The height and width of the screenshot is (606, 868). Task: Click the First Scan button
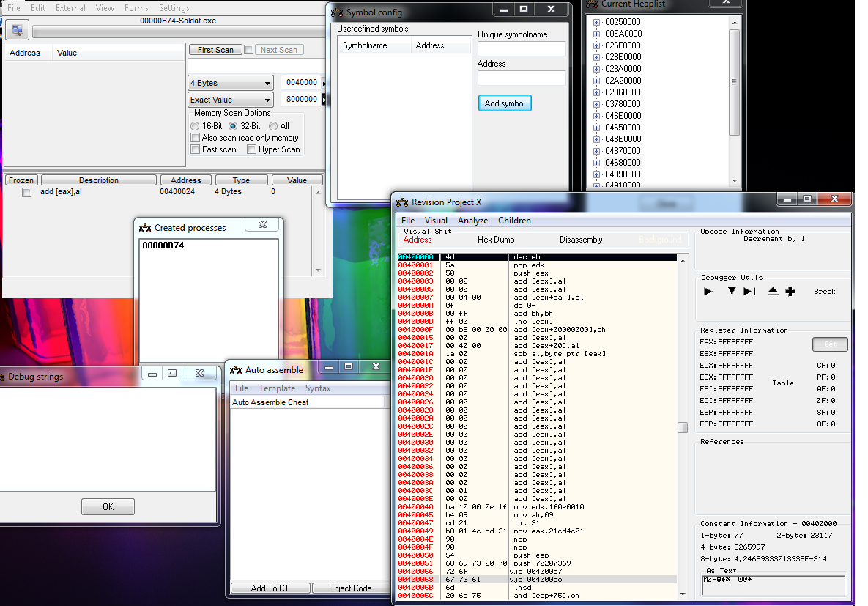point(215,49)
